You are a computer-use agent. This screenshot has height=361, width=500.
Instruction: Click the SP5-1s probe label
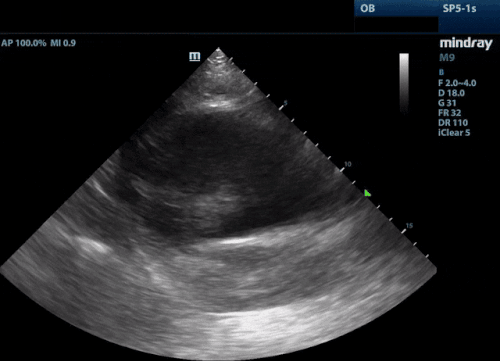(x=459, y=8)
